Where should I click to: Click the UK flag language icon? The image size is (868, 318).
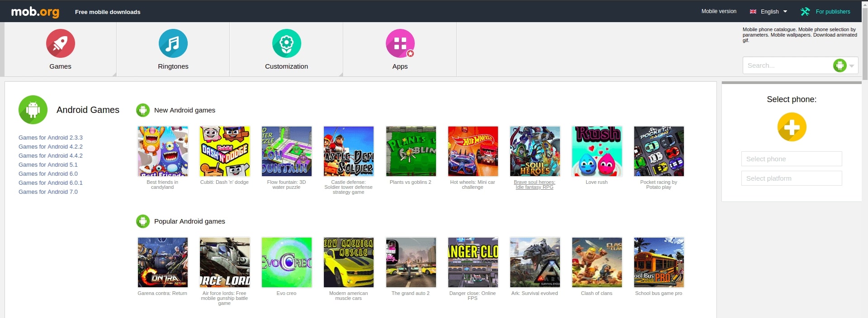753,12
